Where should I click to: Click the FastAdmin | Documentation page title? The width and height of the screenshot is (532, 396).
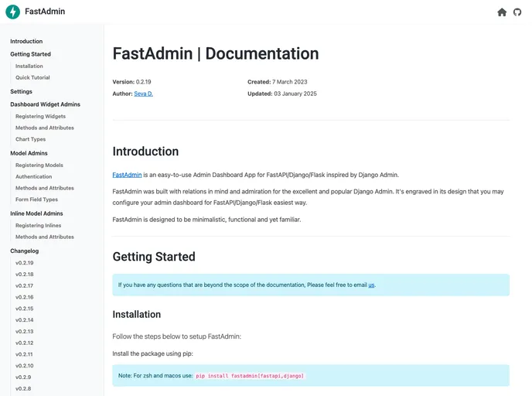click(216, 54)
